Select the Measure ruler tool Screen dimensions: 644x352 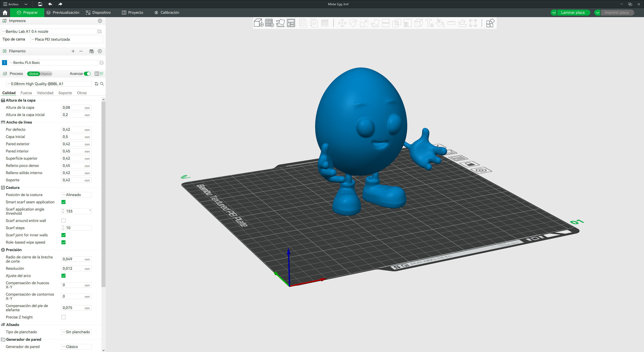tap(451, 23)
